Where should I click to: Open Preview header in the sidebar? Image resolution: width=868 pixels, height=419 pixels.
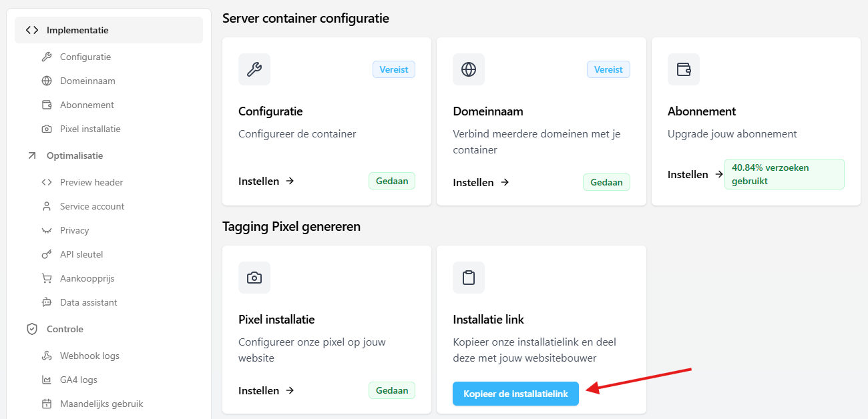pyautogui.click(x=91, y=182)
